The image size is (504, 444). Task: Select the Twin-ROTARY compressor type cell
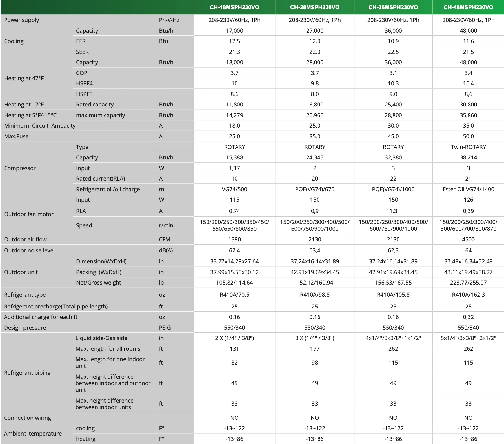point(468,147)
